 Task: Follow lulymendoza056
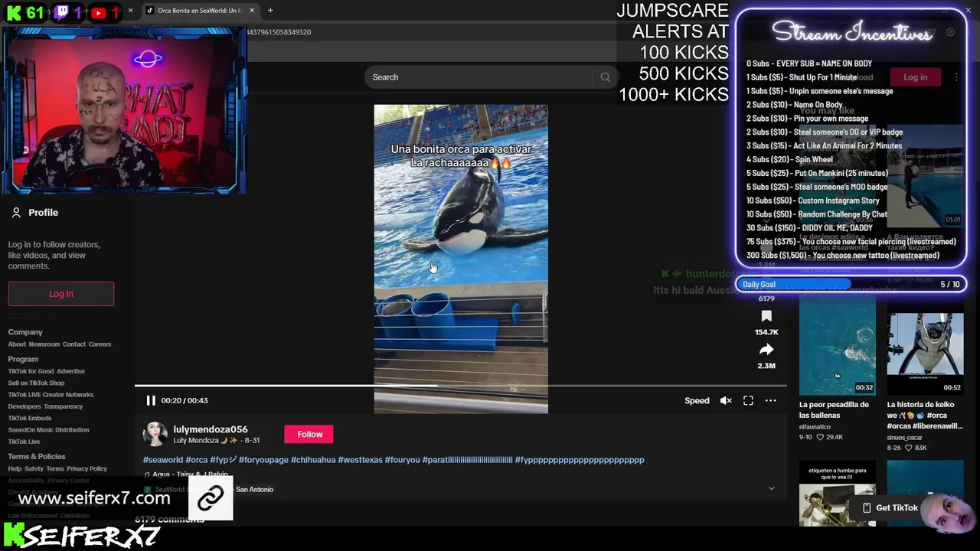point(309,434)
